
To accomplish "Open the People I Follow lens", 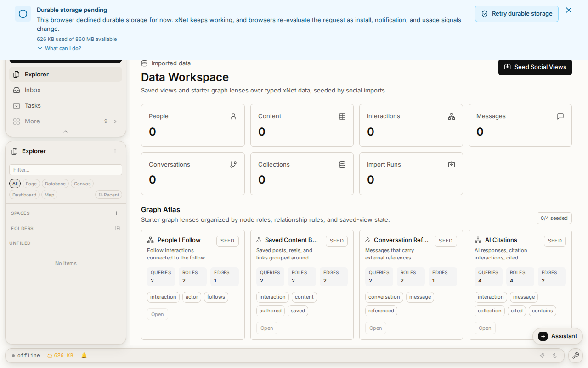I will (x=158, y=314).
